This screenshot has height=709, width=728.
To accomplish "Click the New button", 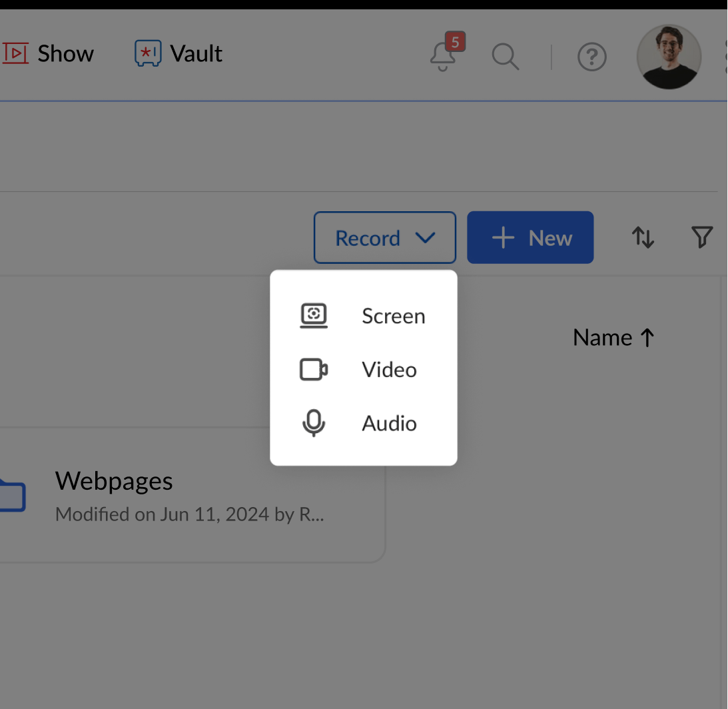I will coord(530,237).
